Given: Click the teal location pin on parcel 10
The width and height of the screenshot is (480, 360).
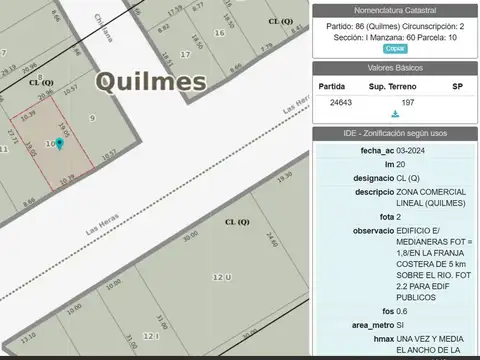Looking at the screenshot, I should tap(59, 144).
